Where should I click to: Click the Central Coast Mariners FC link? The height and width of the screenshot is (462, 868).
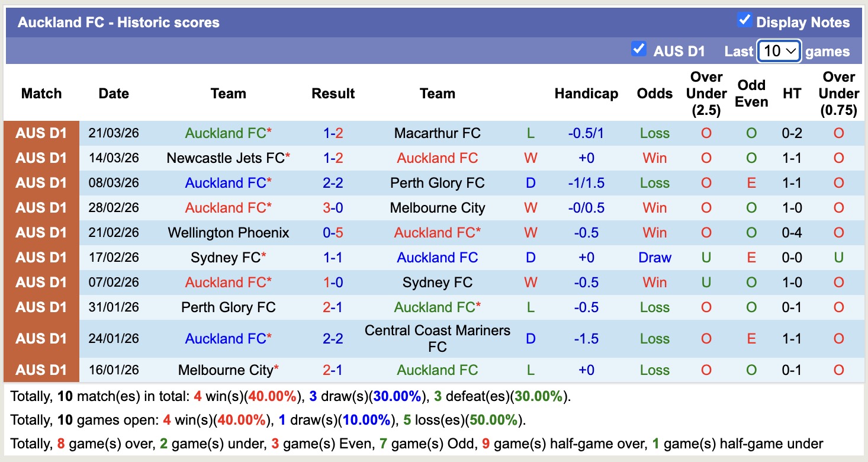point(437,338)
